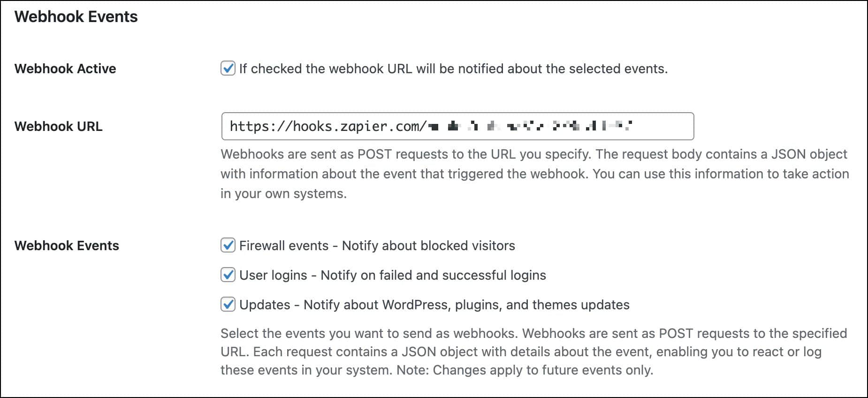Screen dimensions: 868x398
Task: Click the Webhook Events row label
Action: pos(67,245)
